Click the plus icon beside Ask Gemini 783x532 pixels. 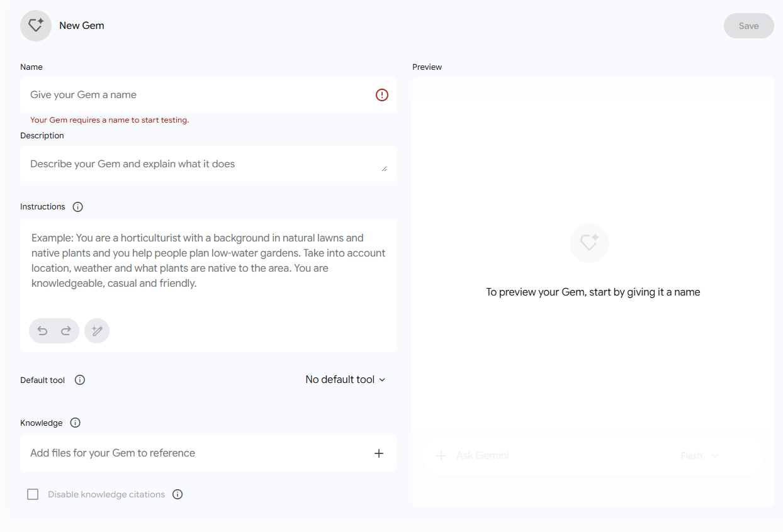pos(441,456)
